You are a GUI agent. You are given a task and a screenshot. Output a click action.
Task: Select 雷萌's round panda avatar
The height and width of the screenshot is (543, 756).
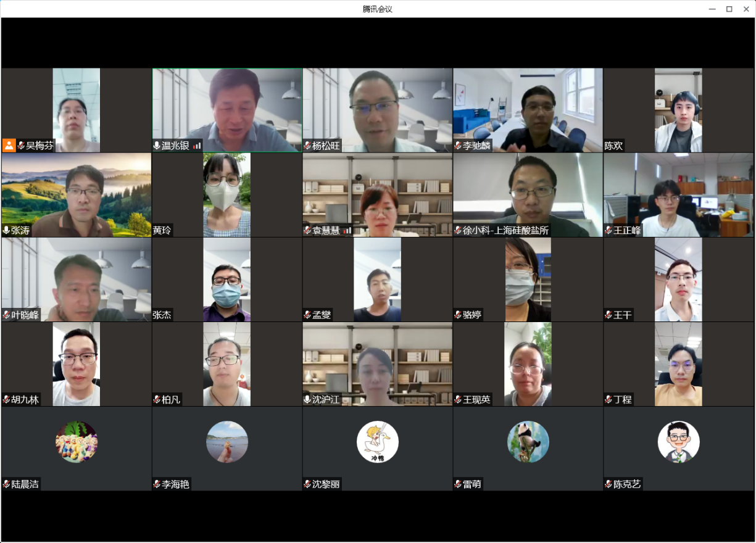pos(528,442)
